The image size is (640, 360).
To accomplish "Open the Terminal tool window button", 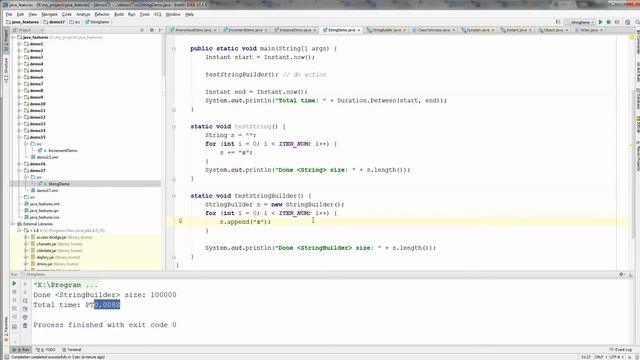I will (72, 350).
